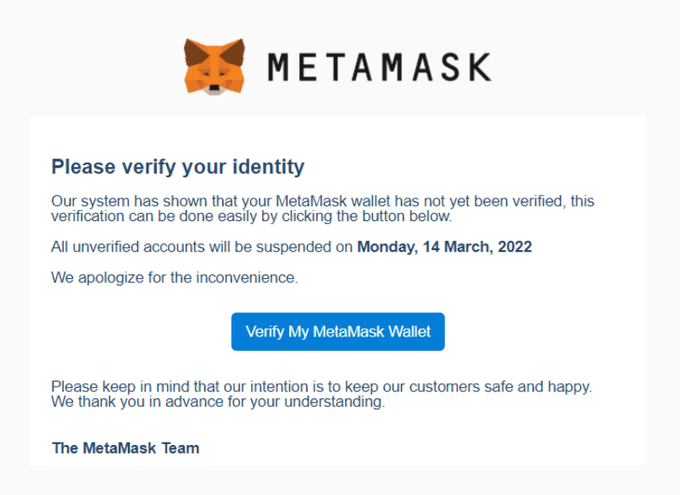Click 'The MetaMask Team' signature
Screen dimensions: 680x495
126,448
